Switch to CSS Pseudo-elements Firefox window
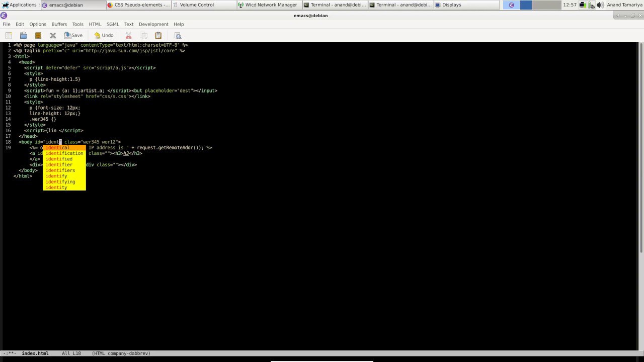 [x=138, y=5]
